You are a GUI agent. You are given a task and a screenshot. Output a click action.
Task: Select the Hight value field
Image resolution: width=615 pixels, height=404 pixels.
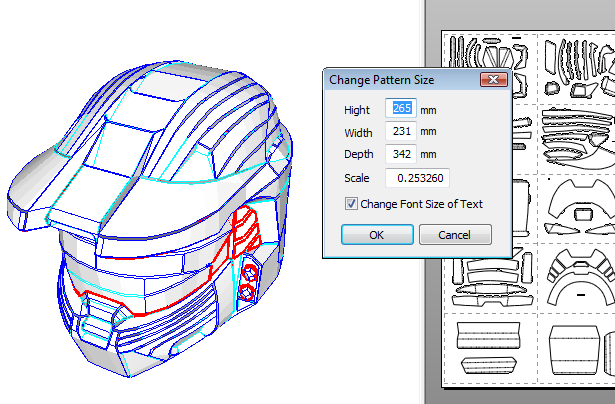click(401, 108)
